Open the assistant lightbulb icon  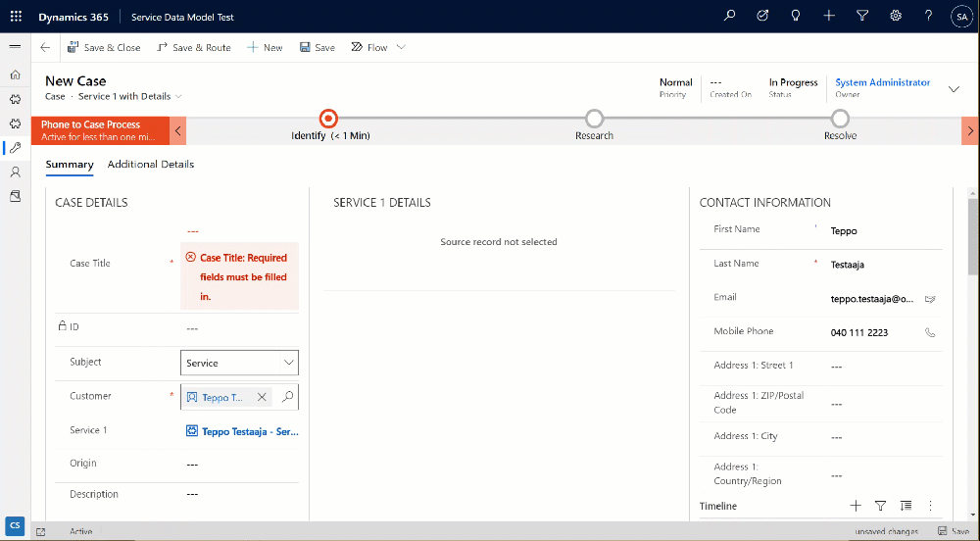pos(796,17)
